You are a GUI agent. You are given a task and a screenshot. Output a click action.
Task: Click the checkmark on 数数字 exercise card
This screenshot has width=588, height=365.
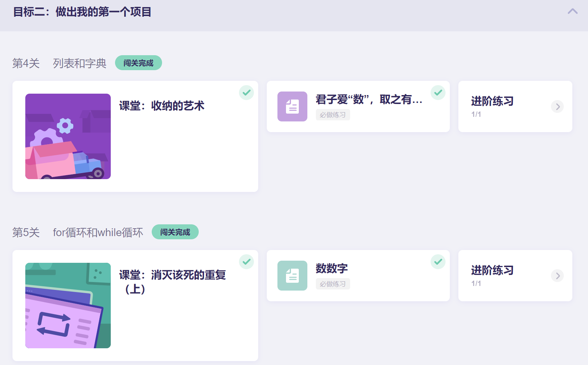(438, 262)
